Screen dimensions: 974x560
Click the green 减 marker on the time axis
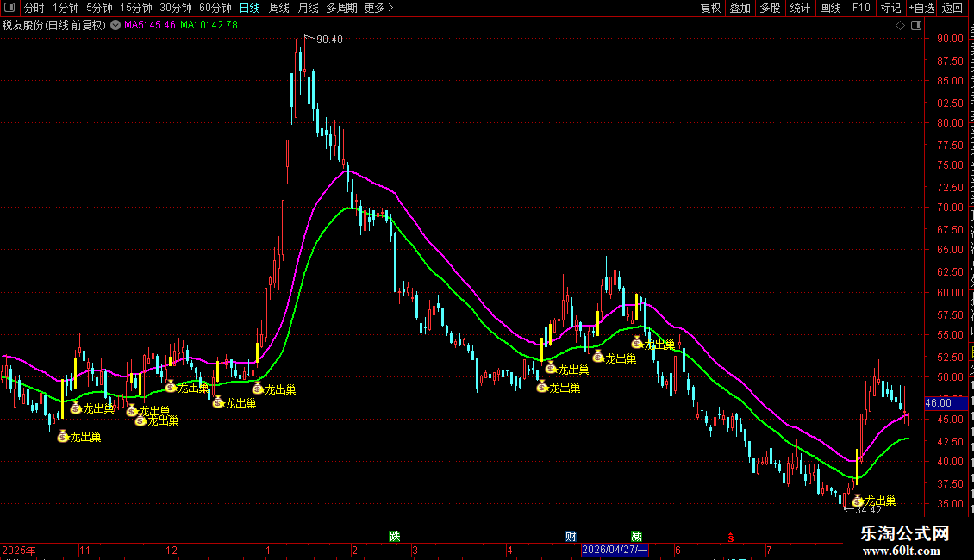(x=636, y=537)
